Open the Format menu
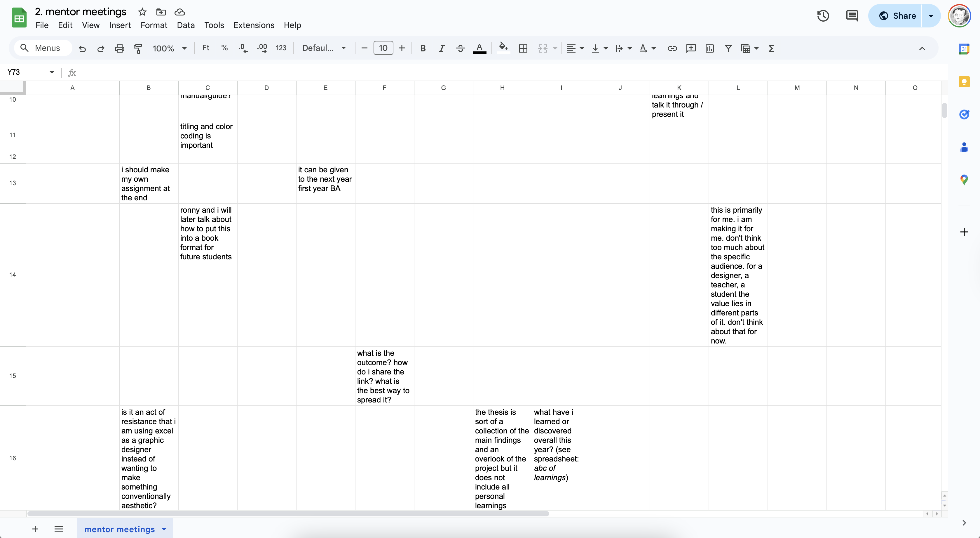The image size is (980, 538). [154, 25]
